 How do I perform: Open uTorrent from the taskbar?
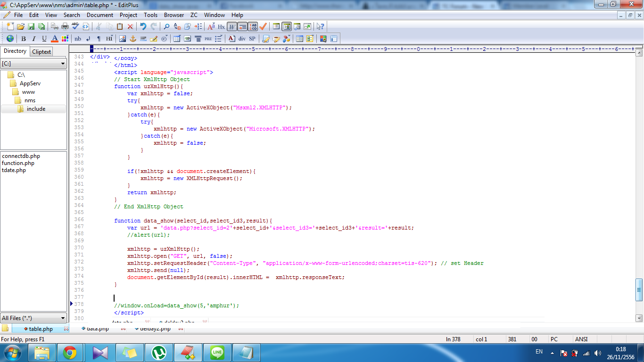tap(158, 353)
